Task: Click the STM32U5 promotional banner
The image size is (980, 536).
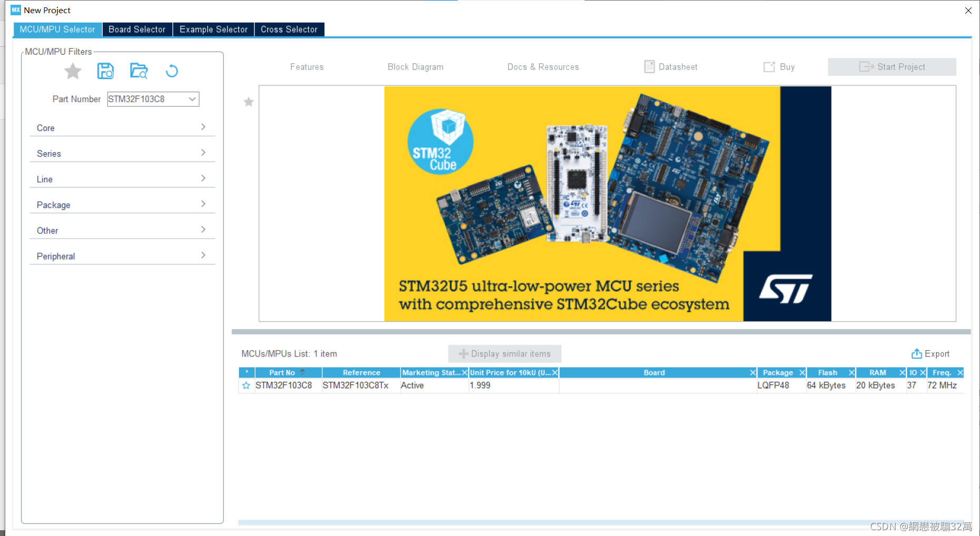Action: 608,204
